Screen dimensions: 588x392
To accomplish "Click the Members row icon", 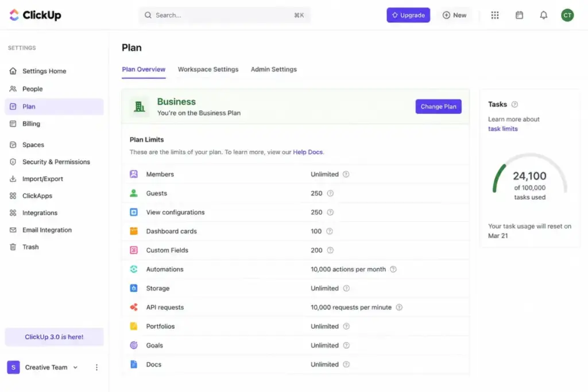I will [133, 174].
